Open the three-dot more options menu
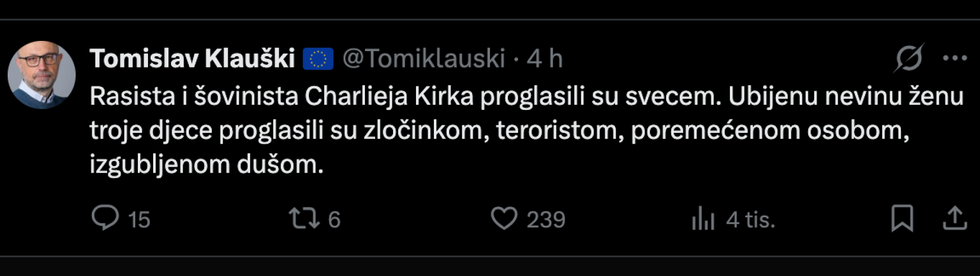 tap(955, 58)
